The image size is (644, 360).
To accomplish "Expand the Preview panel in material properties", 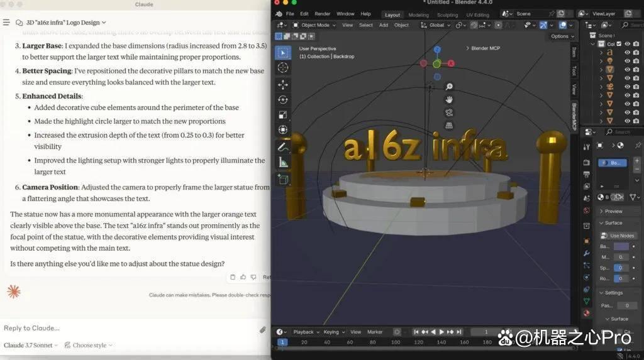I will pyautogui.click(x=613, y=211).
